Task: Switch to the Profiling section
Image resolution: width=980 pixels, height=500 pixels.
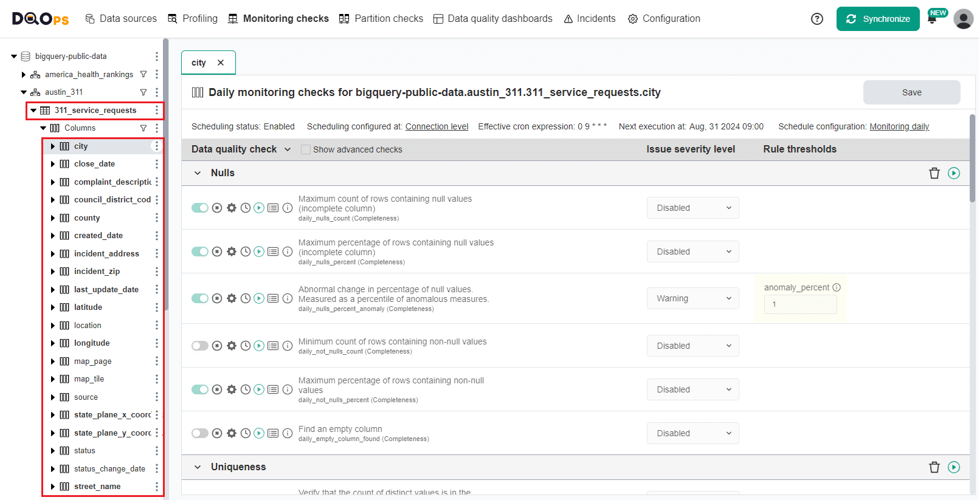Action: tap(193, 19)
